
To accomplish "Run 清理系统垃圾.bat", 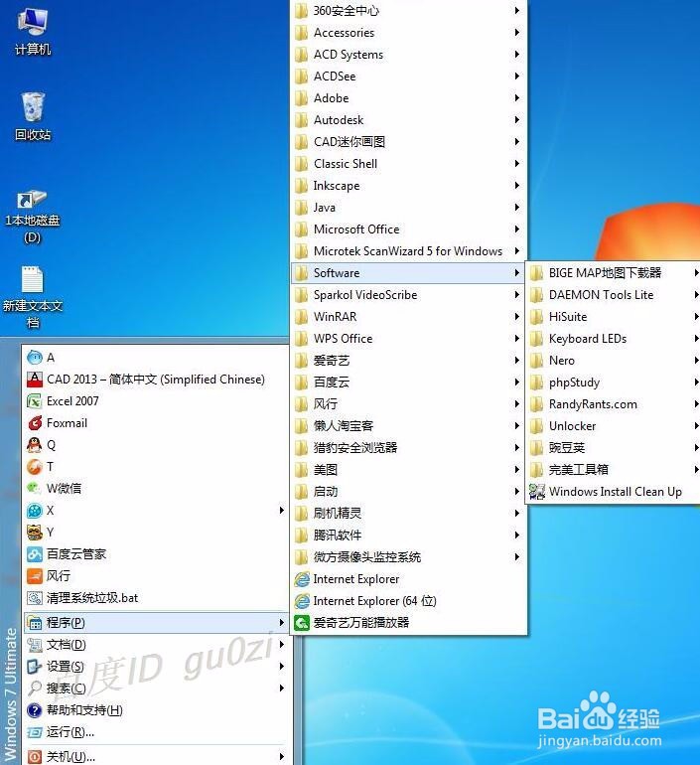I will point(156,598).
